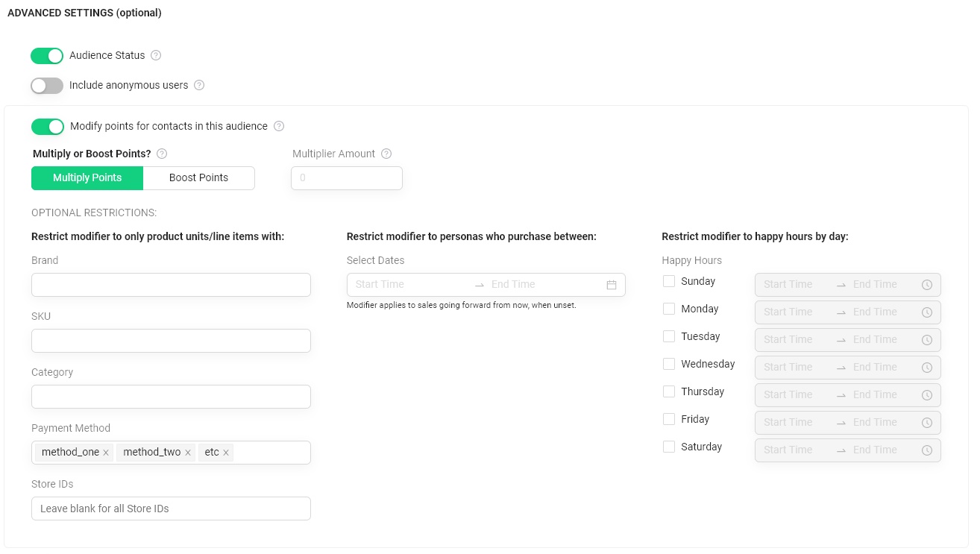Click the help icon beside Multiply or Boost Points

point(162,154)
